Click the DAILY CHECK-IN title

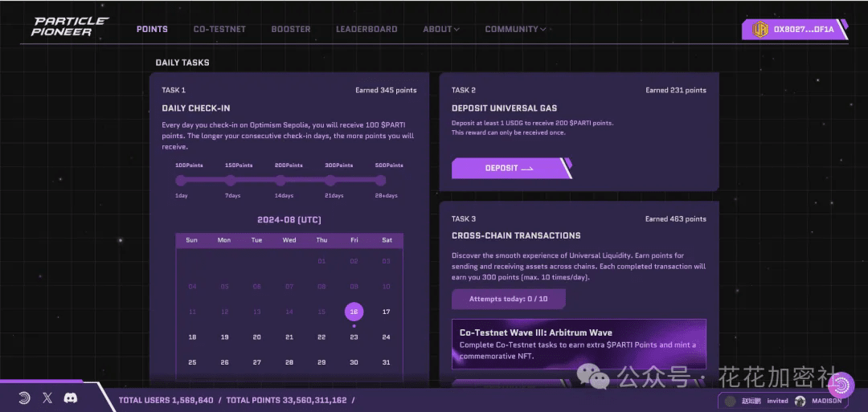(196, 108)
